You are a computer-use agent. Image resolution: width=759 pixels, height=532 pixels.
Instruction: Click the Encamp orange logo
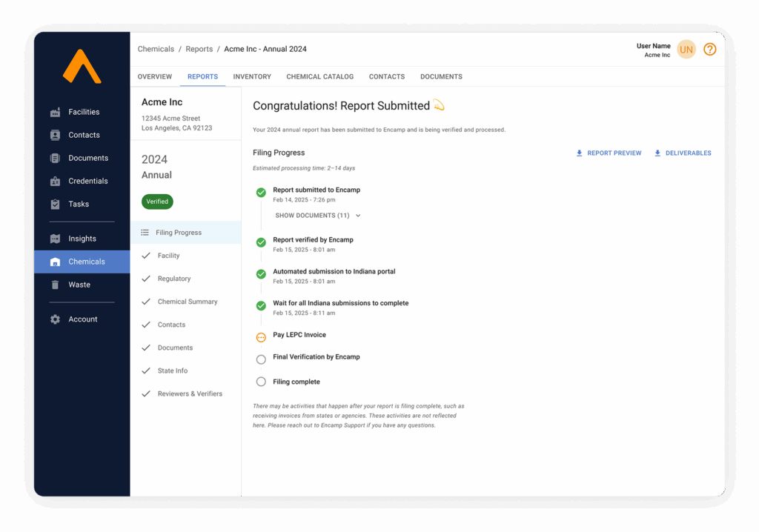pos(82,67)
